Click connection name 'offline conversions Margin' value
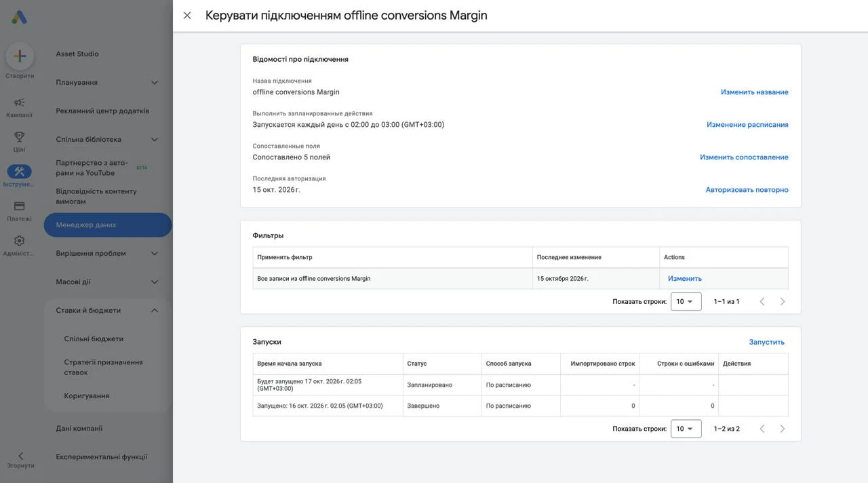Screen dimensions: 868x483 tap(296, 92)
